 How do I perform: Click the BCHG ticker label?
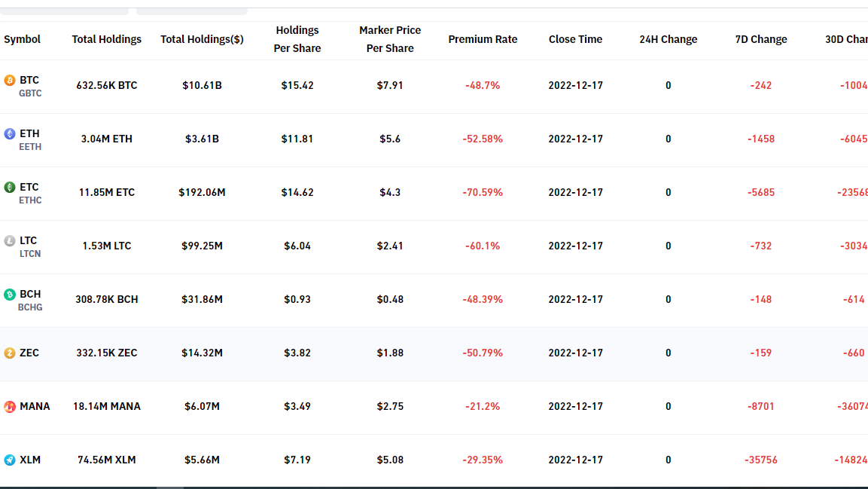click(x=30, y=307)
